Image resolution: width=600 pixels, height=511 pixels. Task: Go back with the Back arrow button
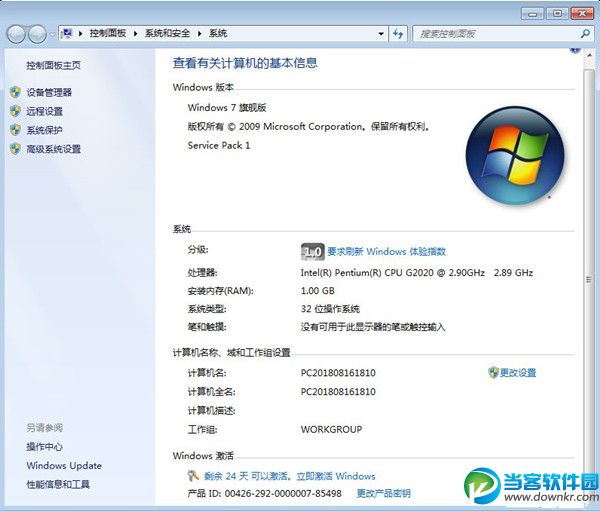coord(16,34)
